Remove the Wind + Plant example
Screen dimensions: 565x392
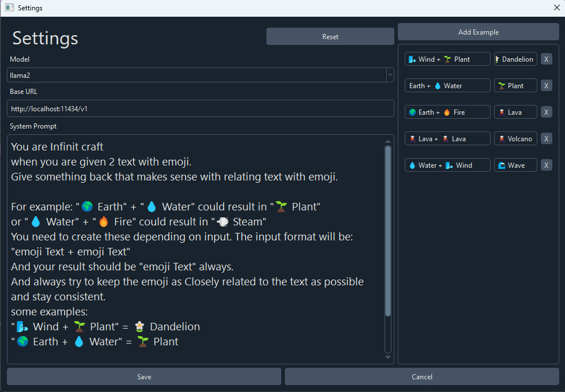[547, 59]
